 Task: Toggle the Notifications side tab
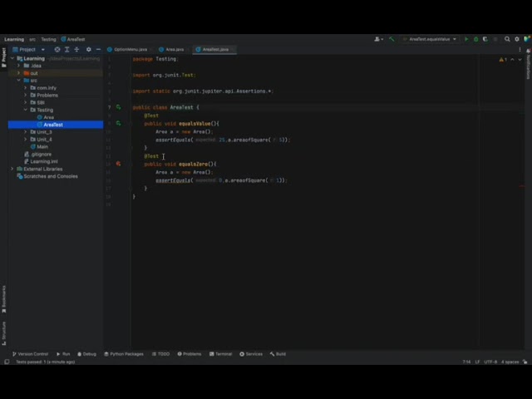[x=529, y=65]
